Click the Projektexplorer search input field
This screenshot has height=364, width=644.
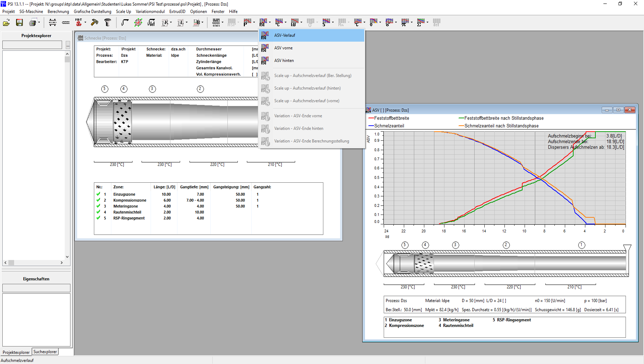[32, 45]
